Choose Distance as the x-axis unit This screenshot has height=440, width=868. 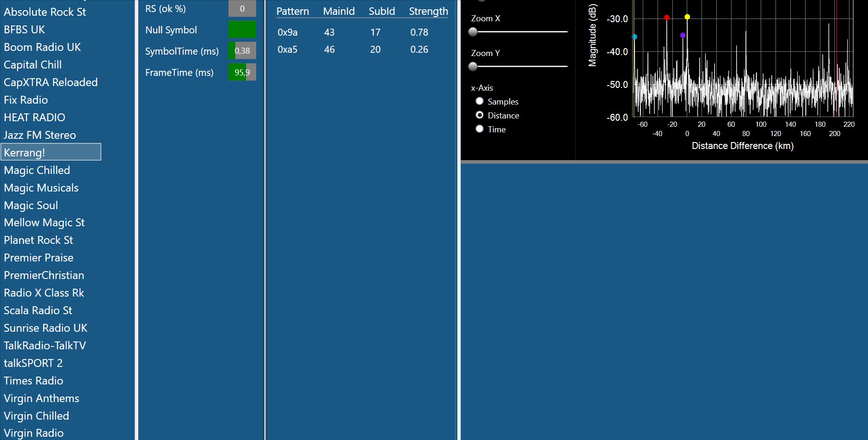pyautogui.click(x=480, y=115)
